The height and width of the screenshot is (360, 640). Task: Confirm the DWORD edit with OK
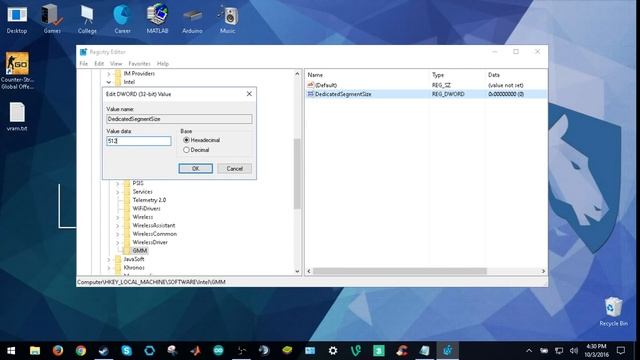tap(196, 169)
